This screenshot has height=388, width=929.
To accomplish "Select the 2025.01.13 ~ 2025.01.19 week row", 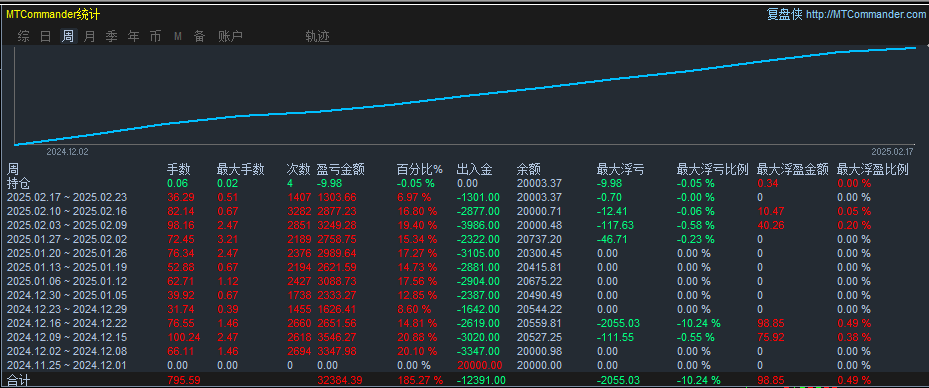I will (464, 267).
